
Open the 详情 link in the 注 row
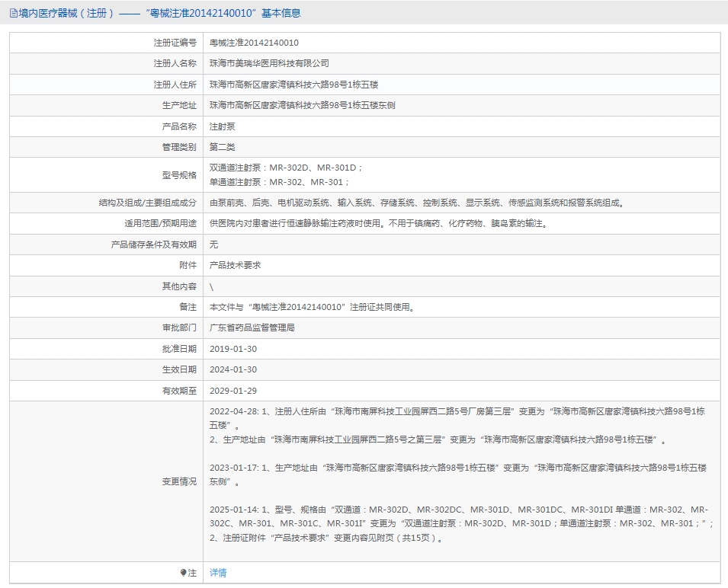point(218,573)
